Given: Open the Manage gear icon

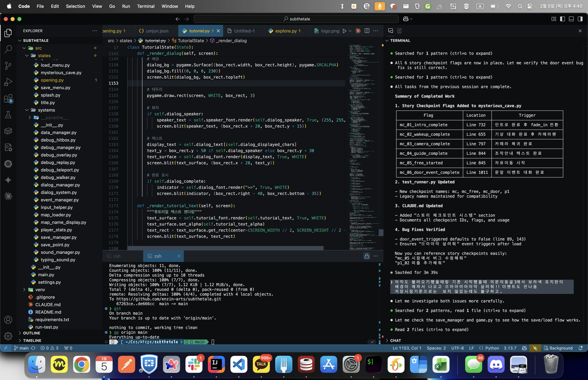Looking at the screenshot, I should coord(8,336).
